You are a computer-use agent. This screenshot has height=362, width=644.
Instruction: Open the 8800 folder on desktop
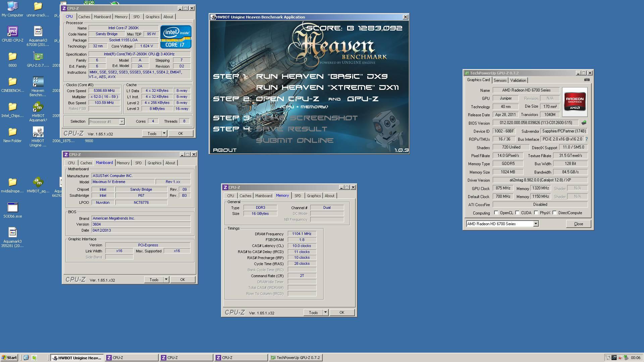click(12, 60)
